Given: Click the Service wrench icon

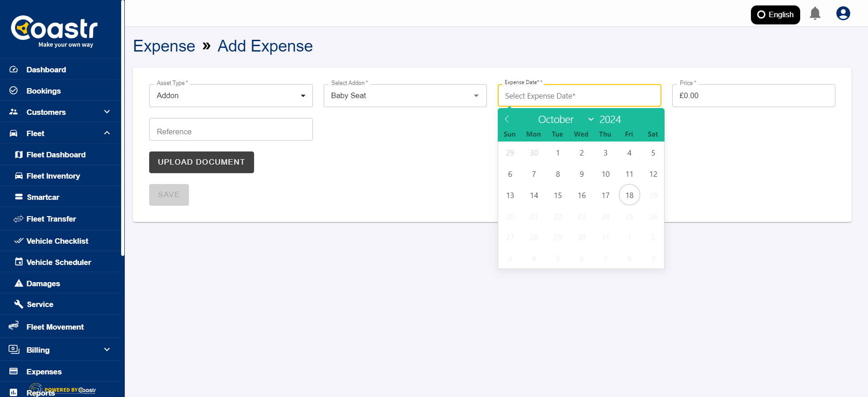Looking at the screenshot, I should [x=19, y=304].
